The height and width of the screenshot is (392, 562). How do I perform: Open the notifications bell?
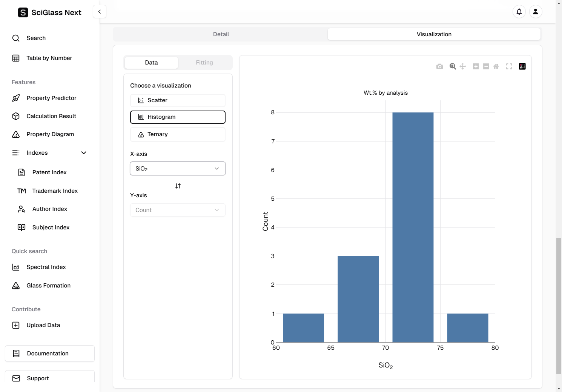[519, 12]
